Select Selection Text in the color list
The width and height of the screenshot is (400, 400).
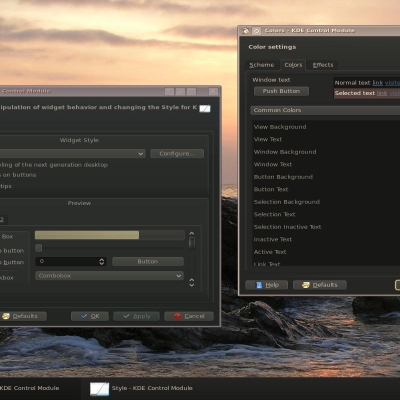[275, 214]
